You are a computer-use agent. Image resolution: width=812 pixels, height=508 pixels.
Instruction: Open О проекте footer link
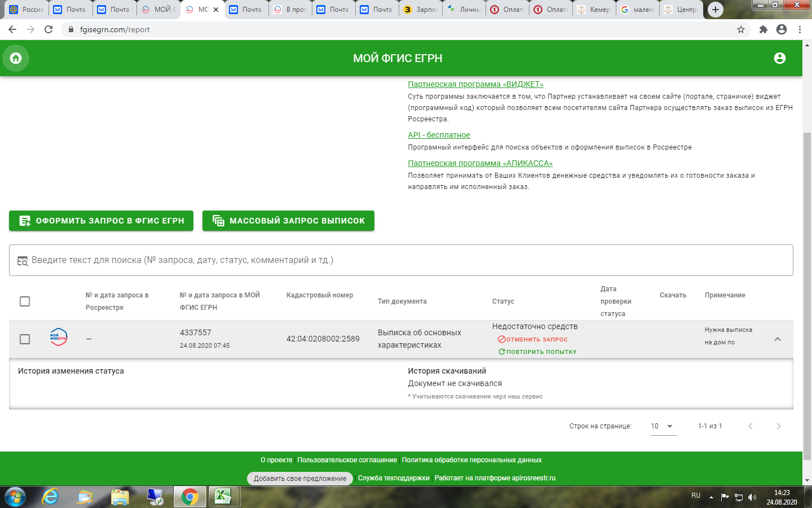pyautogui.click(x=276, y=460)
